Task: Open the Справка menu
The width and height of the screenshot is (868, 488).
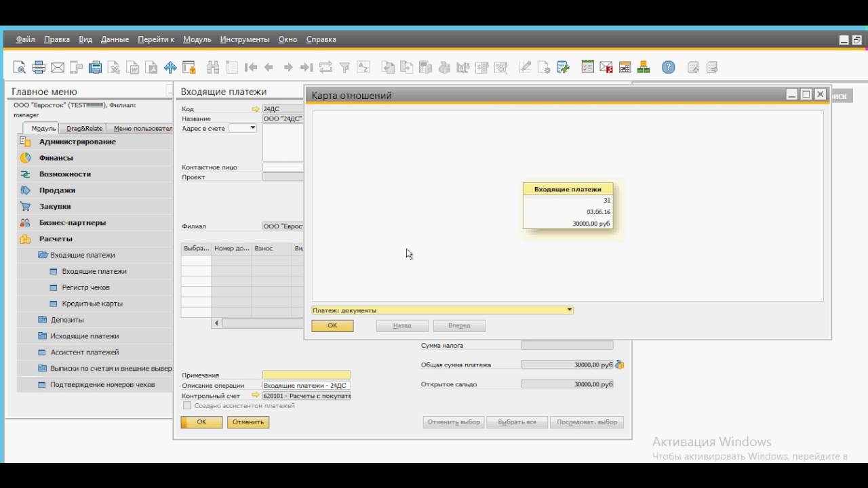Action: [x=321, y=39]
